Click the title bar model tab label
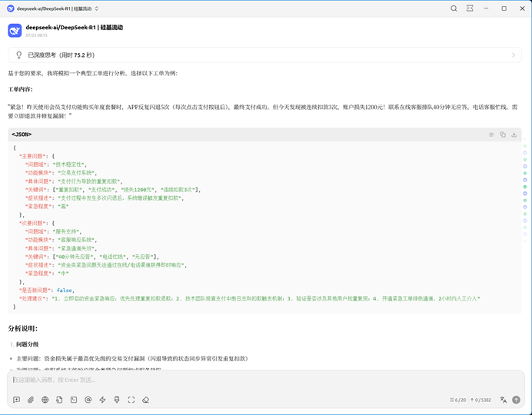532x415 pixels. click(54, 8)
